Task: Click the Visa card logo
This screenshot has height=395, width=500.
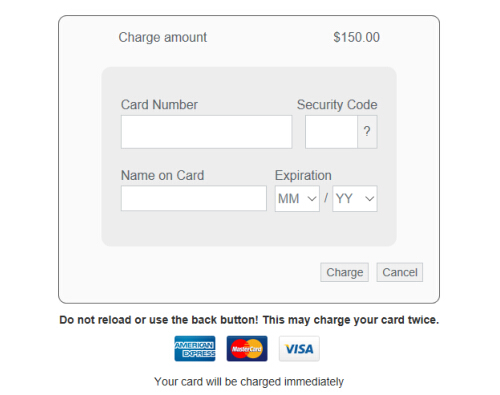Action: point(299,348)
